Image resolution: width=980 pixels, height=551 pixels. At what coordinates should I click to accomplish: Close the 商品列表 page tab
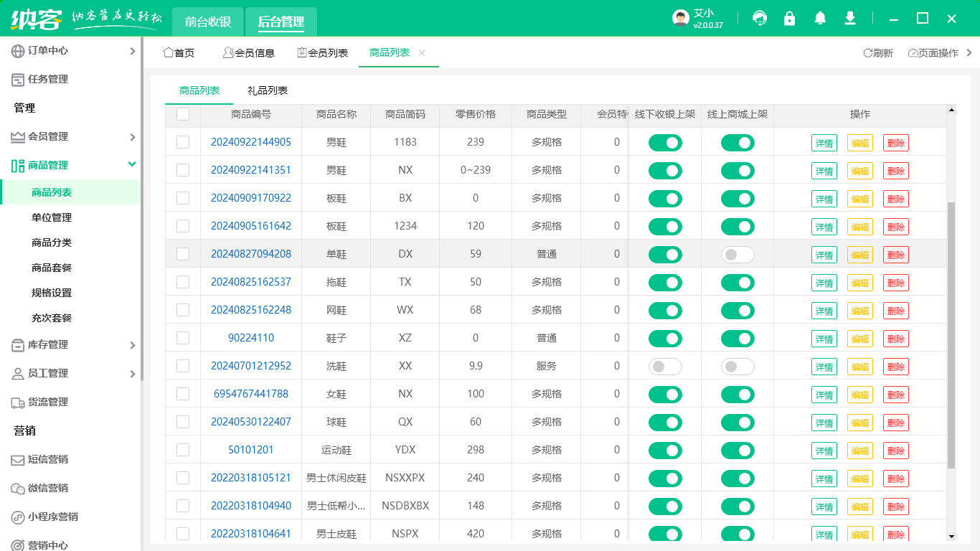coord(422,53)
